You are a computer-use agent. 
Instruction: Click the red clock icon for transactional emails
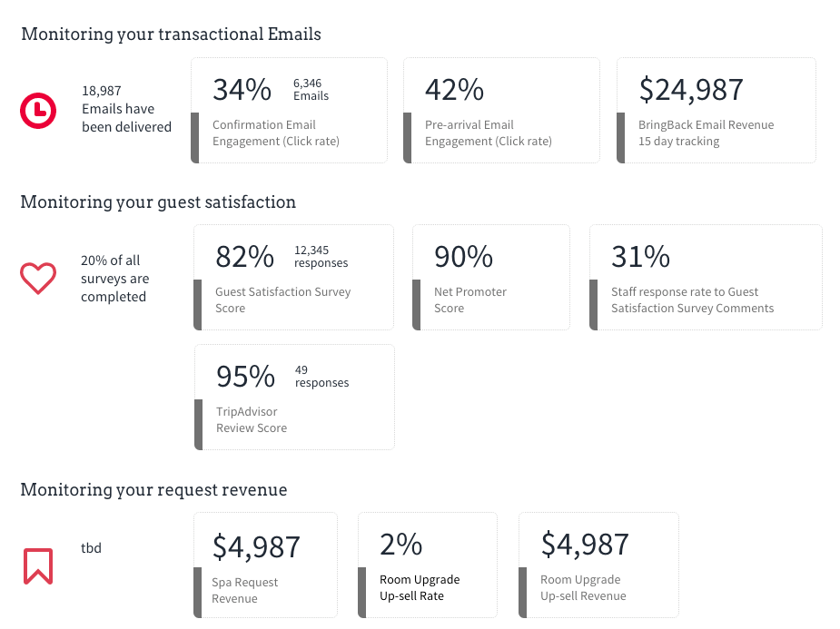pyautogui.click(x=38, y=110)
